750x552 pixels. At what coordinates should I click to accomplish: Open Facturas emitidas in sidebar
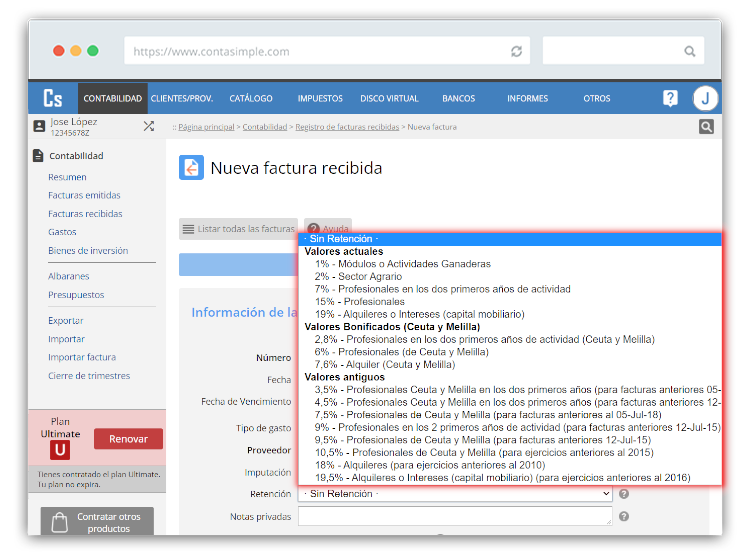click(x=84, y=195)
